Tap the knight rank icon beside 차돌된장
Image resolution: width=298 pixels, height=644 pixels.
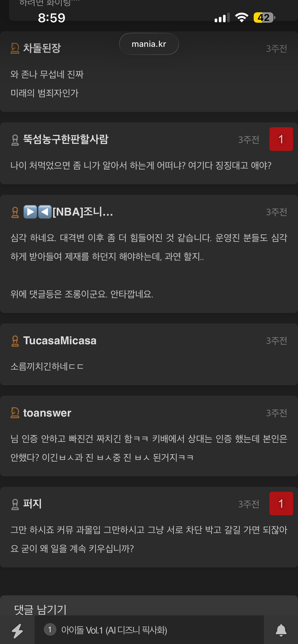[15, 48]
